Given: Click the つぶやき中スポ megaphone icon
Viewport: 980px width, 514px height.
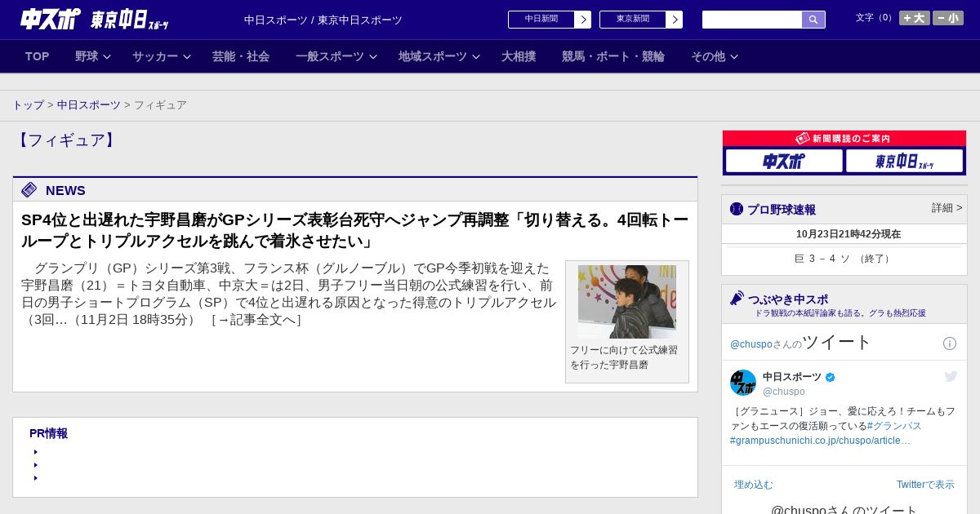Looking at the screenshot, I should [737, 299].
